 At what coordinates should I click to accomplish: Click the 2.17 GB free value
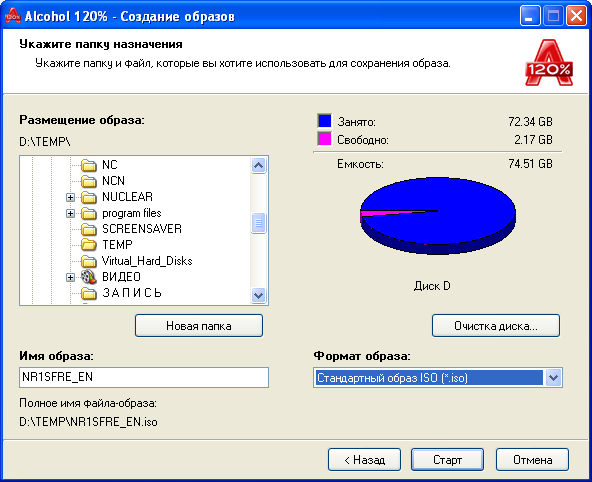[x=533, y=140]
